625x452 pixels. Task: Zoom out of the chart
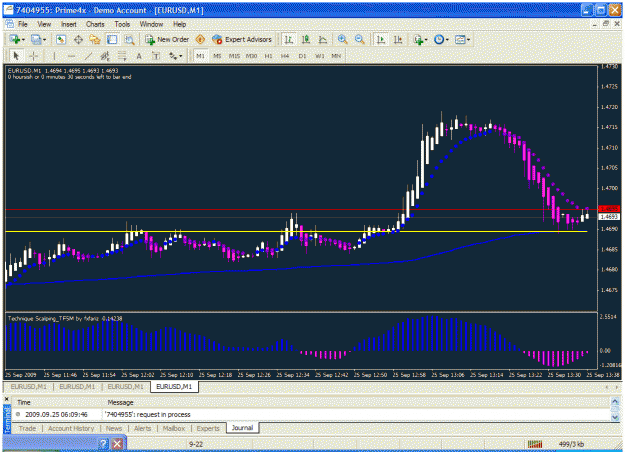(359, 39)
